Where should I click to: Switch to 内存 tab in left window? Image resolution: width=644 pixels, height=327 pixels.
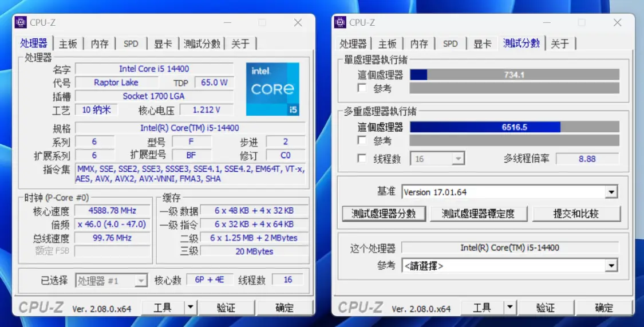pos(100,44)
